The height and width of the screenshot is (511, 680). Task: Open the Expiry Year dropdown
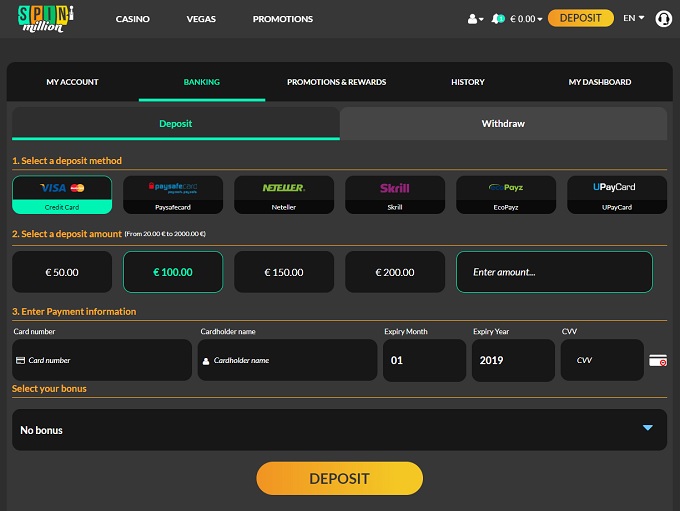tap(512, 360)
